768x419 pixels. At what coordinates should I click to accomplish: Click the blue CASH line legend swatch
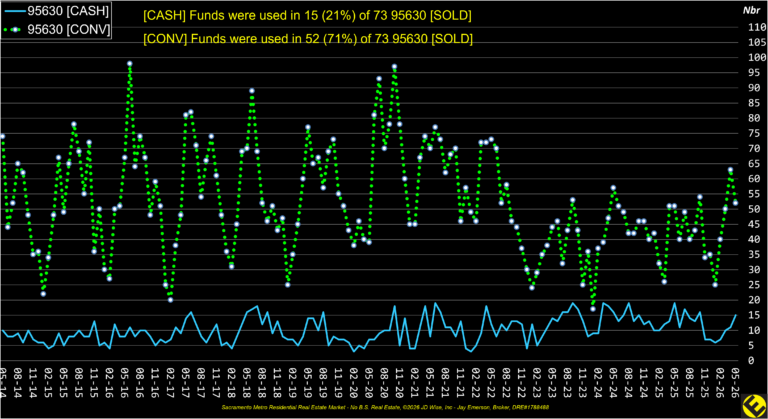[15, 11]
